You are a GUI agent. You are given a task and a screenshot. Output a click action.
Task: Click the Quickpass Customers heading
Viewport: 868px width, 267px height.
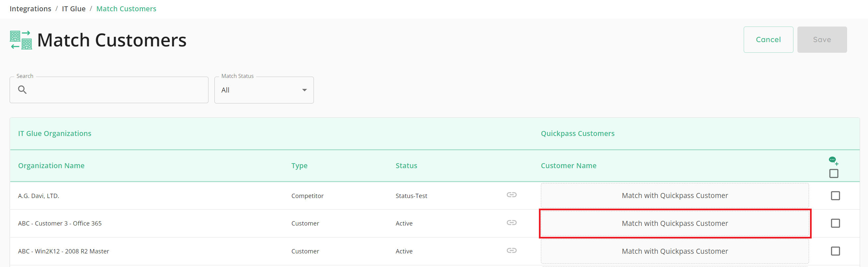point(578,133)
